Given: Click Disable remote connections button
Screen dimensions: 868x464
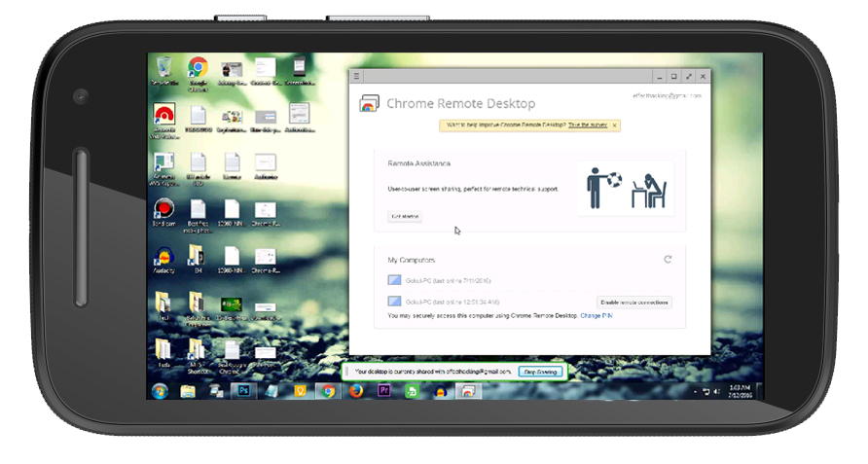Looking at the screenshot, I should click(x=633, y=303).
